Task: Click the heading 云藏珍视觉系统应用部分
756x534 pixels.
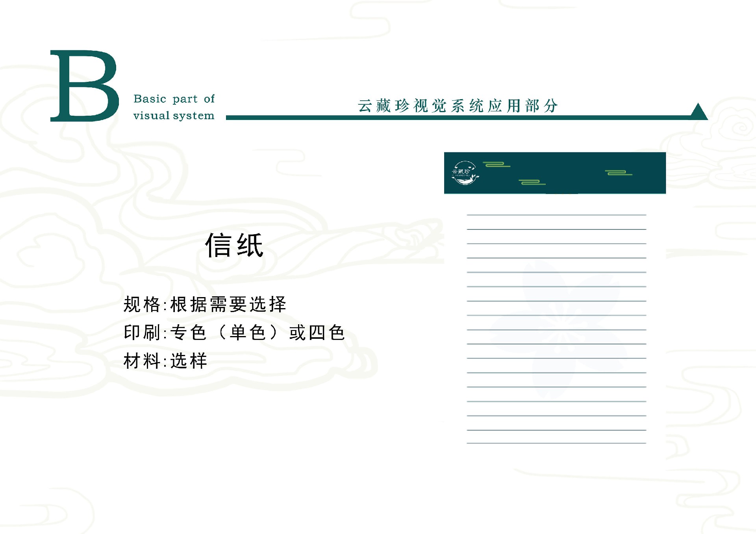Action: 458,105
